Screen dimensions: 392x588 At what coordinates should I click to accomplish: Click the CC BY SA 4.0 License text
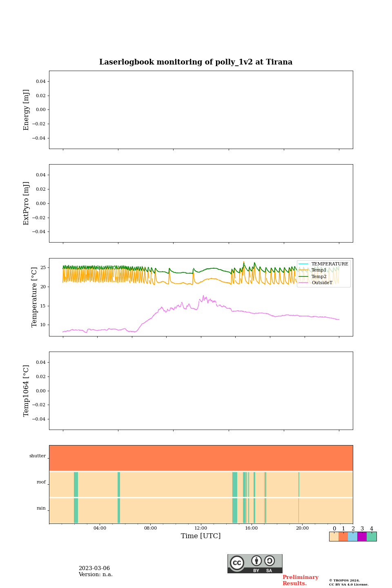click(349, 584)
